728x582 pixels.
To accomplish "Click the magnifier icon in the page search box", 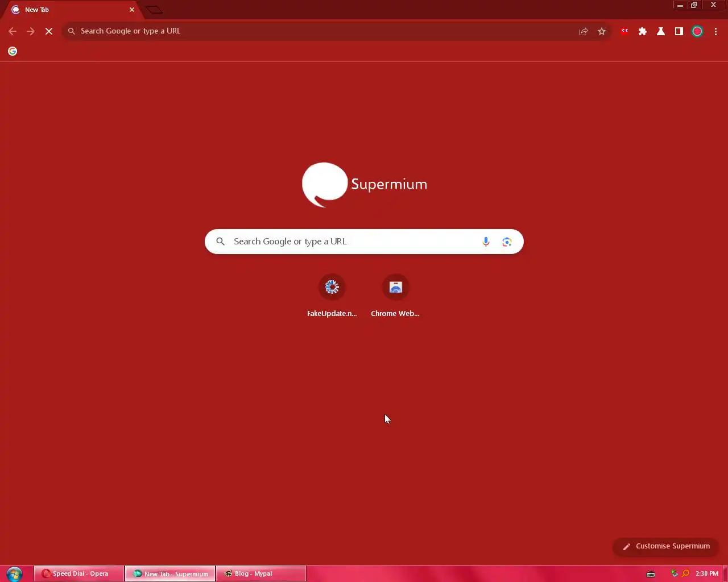I will (x=221, y=242).
